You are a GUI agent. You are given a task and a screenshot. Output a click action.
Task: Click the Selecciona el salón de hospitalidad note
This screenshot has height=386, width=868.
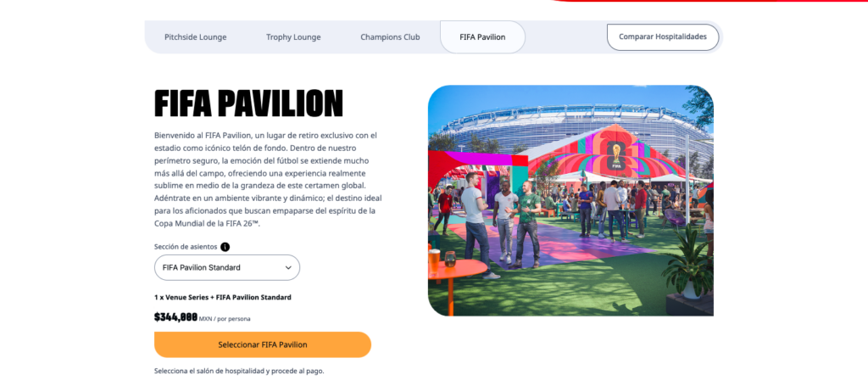(239, 371)
